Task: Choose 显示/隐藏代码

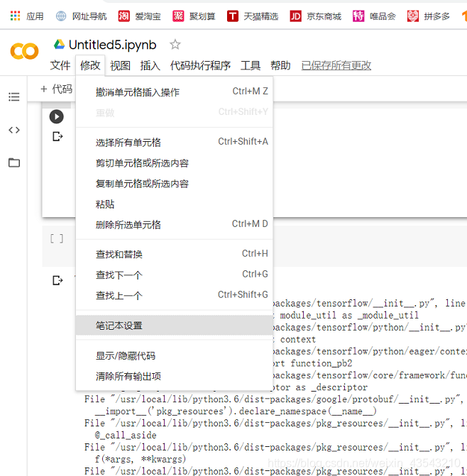Action: pyautogui.click(x=175, y=355)
